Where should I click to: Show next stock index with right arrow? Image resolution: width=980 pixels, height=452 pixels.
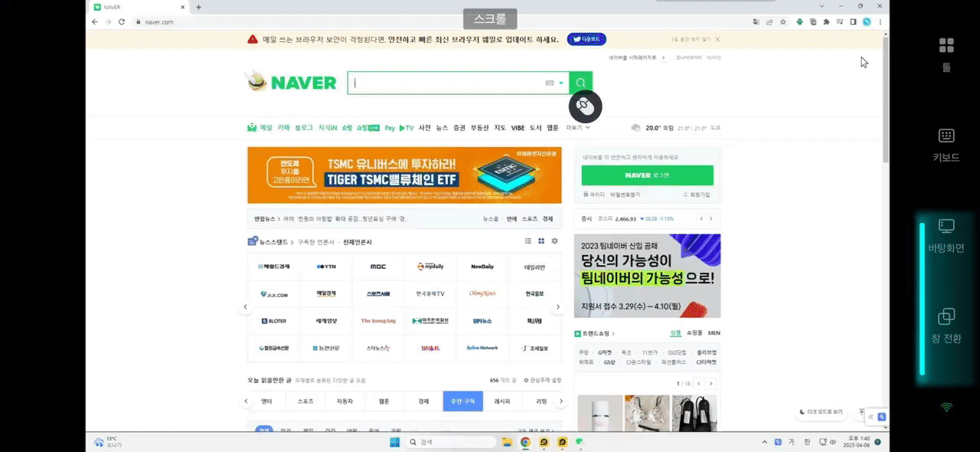click(712, 218)
